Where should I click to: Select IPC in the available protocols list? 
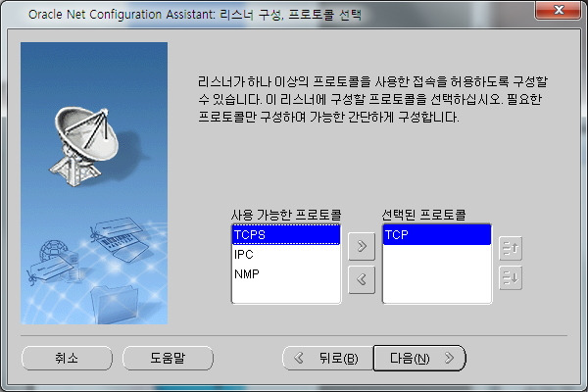[286, 255]
